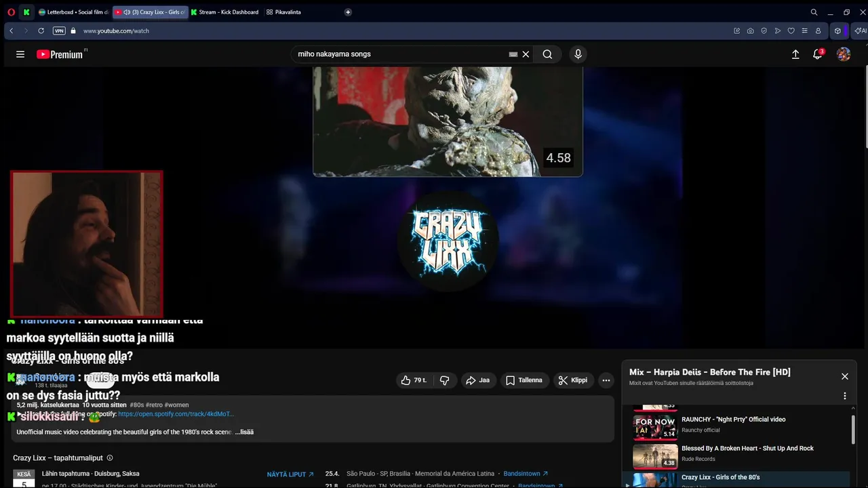View site security lock info
Screen dimensions: 868x488
click(x=73, y=30)
